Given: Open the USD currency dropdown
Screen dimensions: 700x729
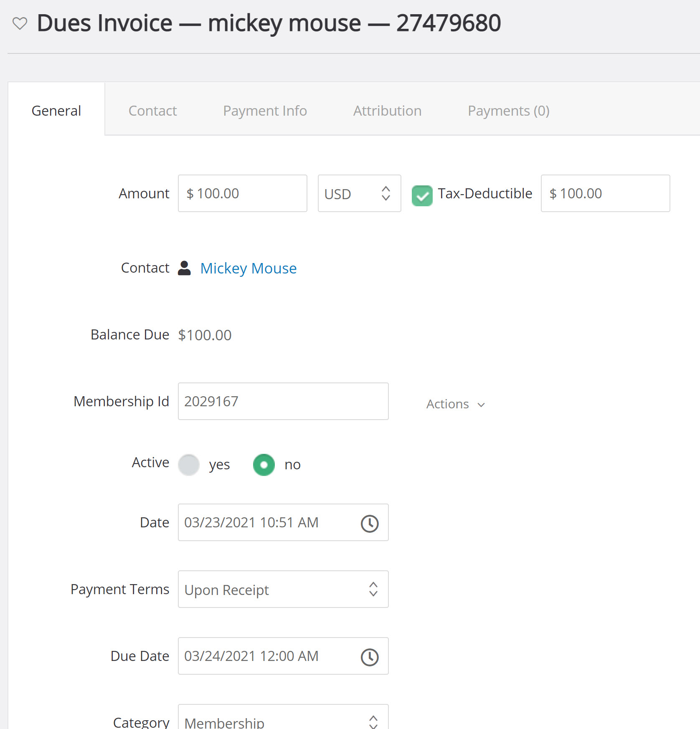Looking at the screenshot, I should pyautogui.click(x=360, y=193).
